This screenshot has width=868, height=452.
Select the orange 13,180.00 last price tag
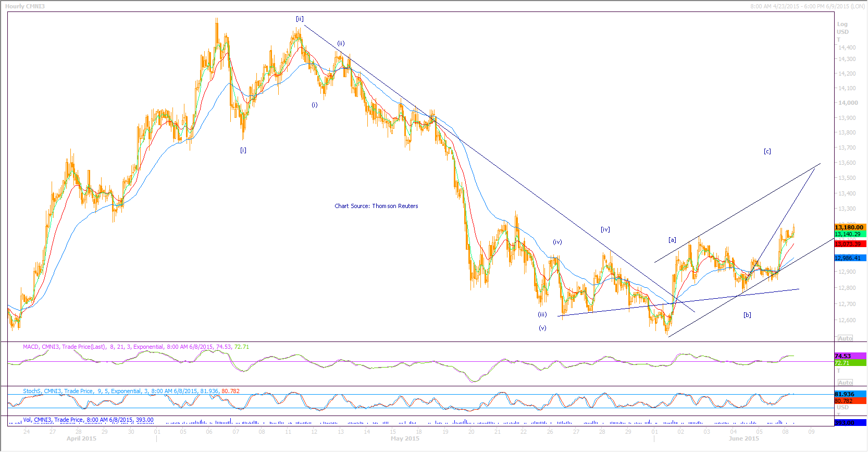pyautogui.click(x=849, y=227)
